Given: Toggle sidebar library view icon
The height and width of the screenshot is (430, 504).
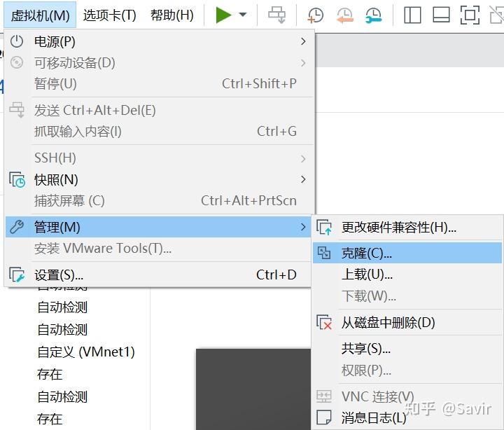Looking at the screenshot, I should click(412, 15).
